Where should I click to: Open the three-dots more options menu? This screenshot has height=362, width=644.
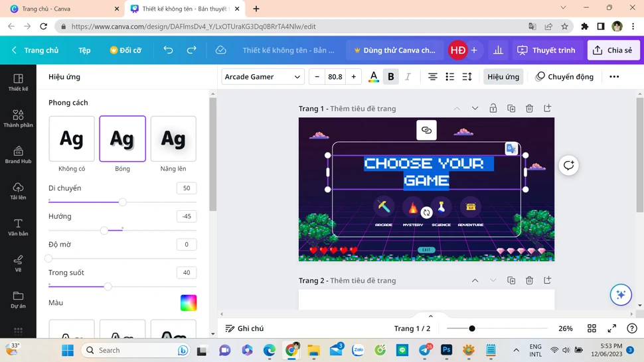[x=614, y=77]
